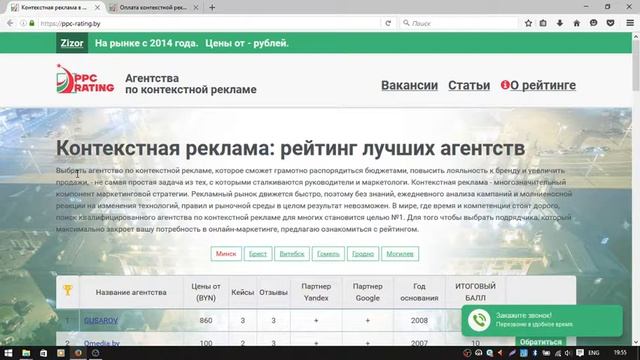Select the Гомель city filter
This screenshot has height=360, width=640.
pos(328,253)
